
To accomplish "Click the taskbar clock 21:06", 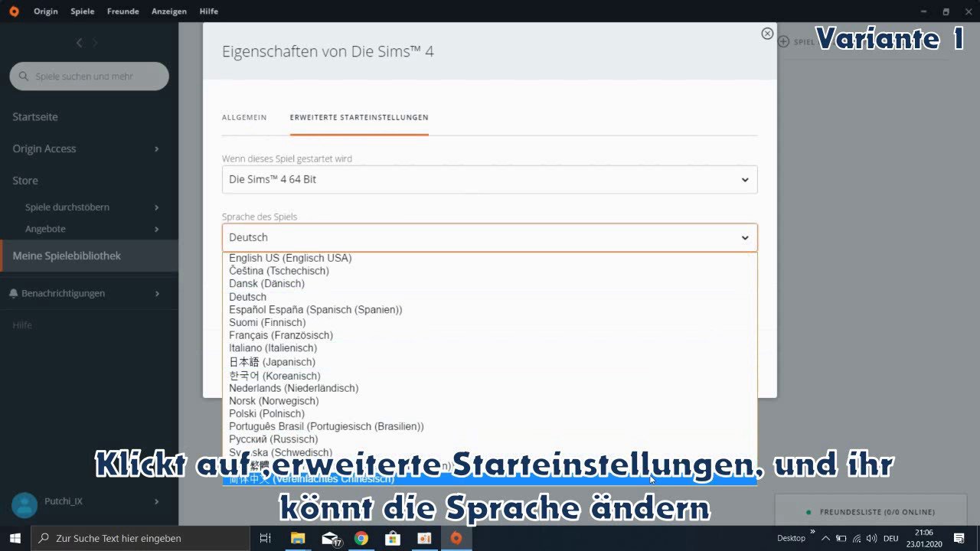I will pos(923,538).
